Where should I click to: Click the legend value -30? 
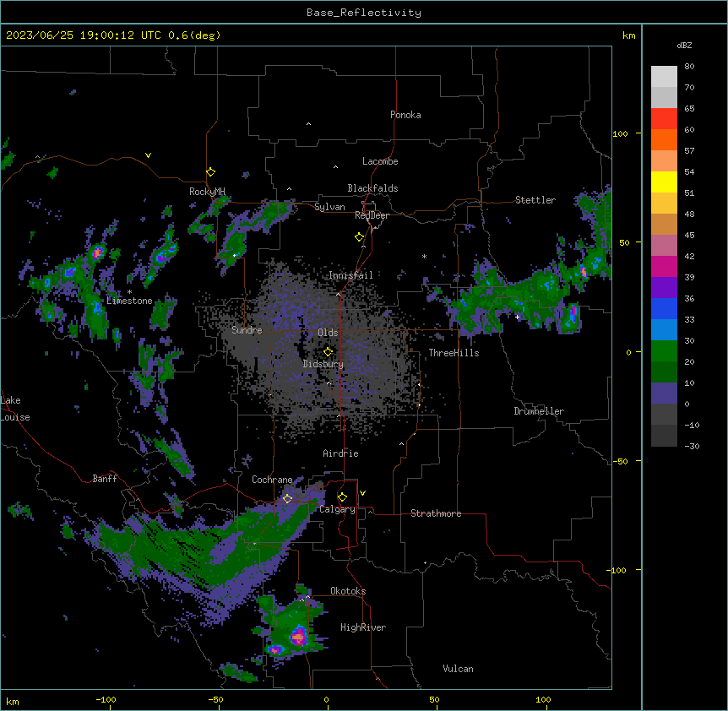coord(692,446)
